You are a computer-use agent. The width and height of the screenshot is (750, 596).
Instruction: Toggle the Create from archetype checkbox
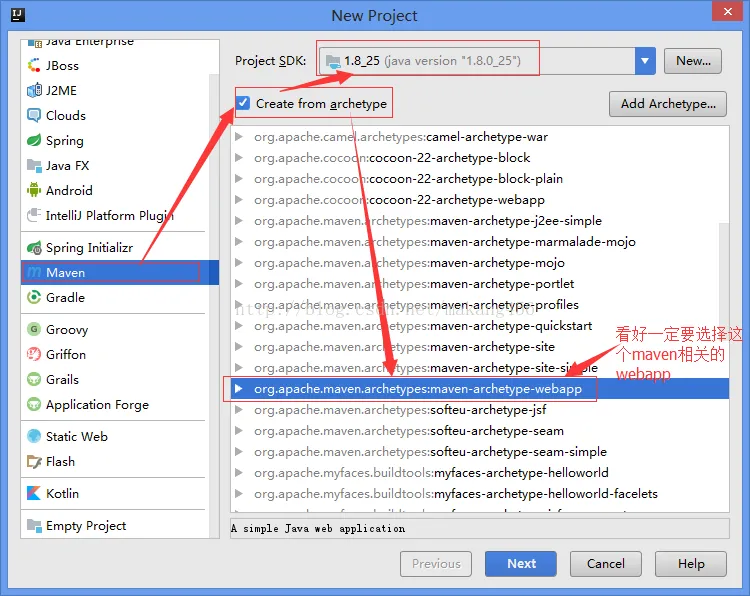click(243, 103)
